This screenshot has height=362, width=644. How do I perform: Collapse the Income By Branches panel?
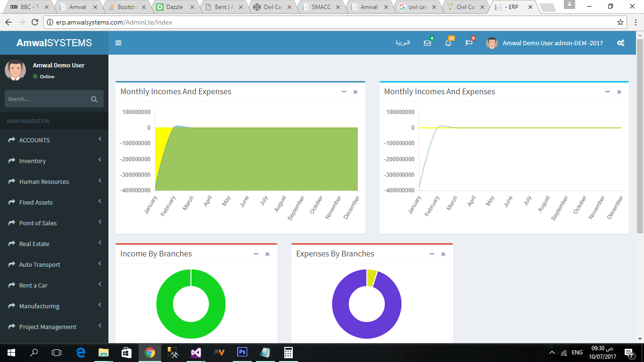(256, 254)
